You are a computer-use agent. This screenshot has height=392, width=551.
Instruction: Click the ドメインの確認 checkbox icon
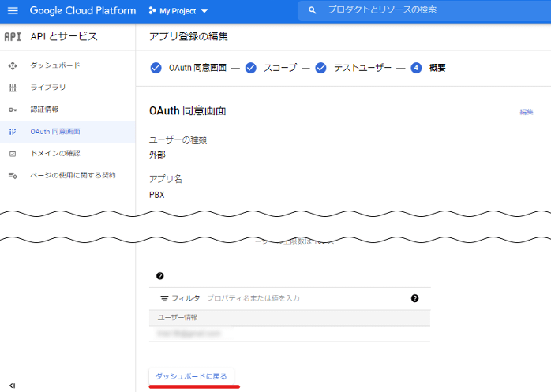(13, 154)
